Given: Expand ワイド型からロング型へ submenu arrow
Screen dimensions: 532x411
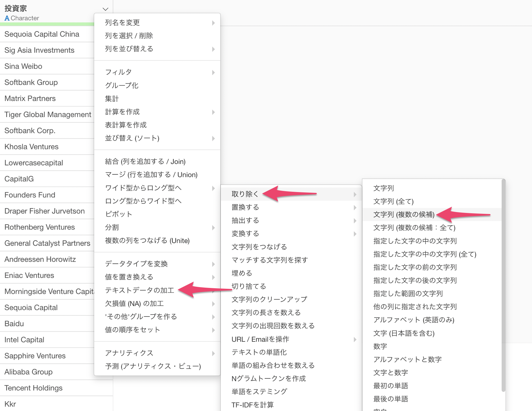Looking at the screenshot, I should (213, 188).
